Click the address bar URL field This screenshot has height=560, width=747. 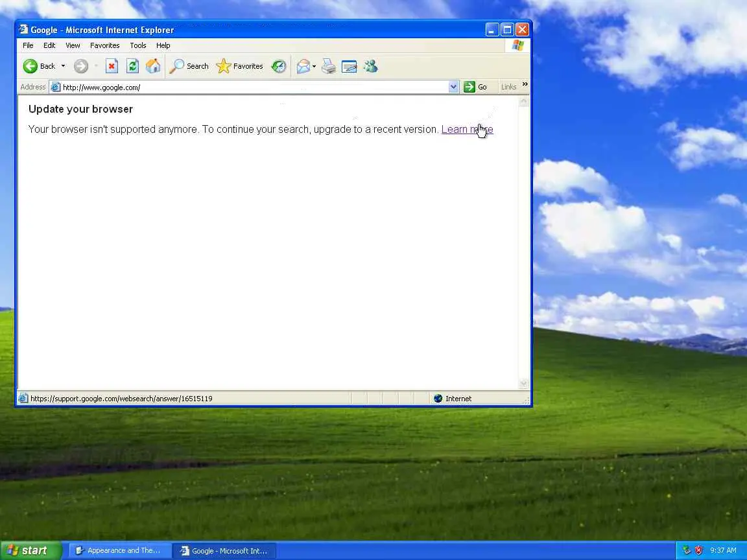click(254, 87)
